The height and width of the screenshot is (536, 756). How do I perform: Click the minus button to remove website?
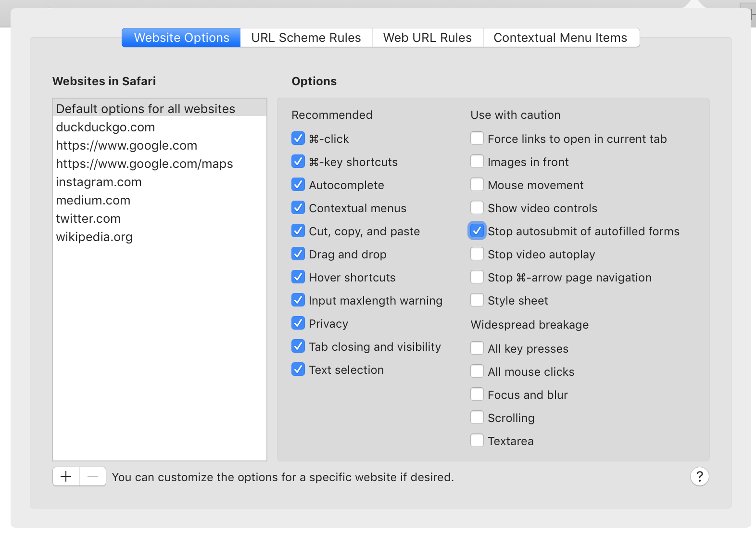coord(93,476)
